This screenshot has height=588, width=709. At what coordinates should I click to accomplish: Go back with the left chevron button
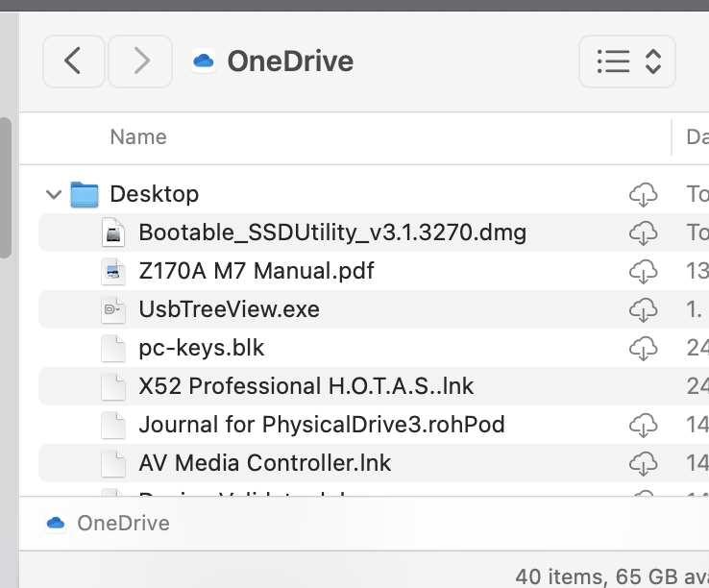click(74, 61)
